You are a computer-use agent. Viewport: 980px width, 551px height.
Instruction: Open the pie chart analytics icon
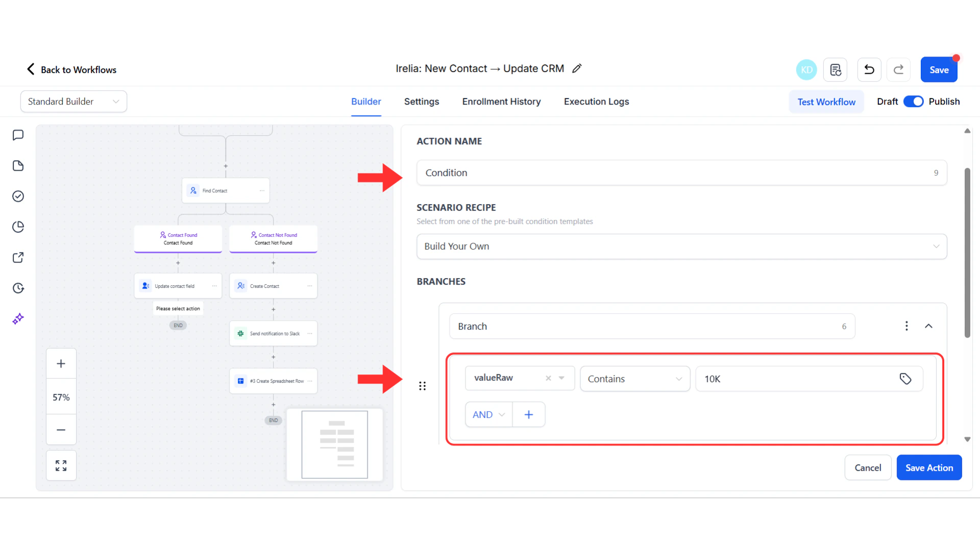(x=18, y=227)
